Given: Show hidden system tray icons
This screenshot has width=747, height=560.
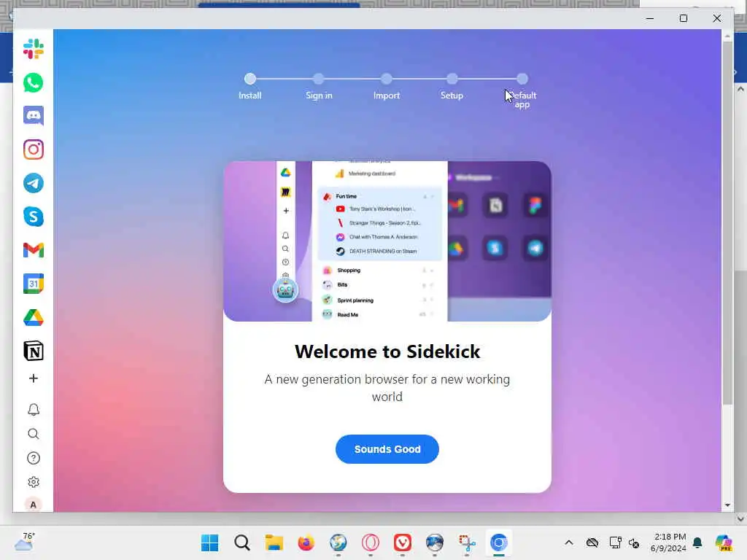Looking at the screenshot, I should [x=569, y=542].
